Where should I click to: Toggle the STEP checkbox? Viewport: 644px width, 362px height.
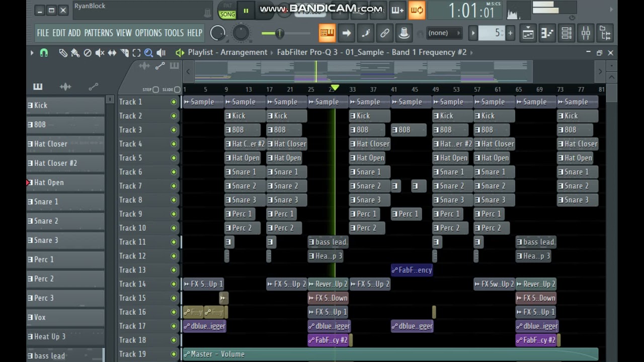155,89
